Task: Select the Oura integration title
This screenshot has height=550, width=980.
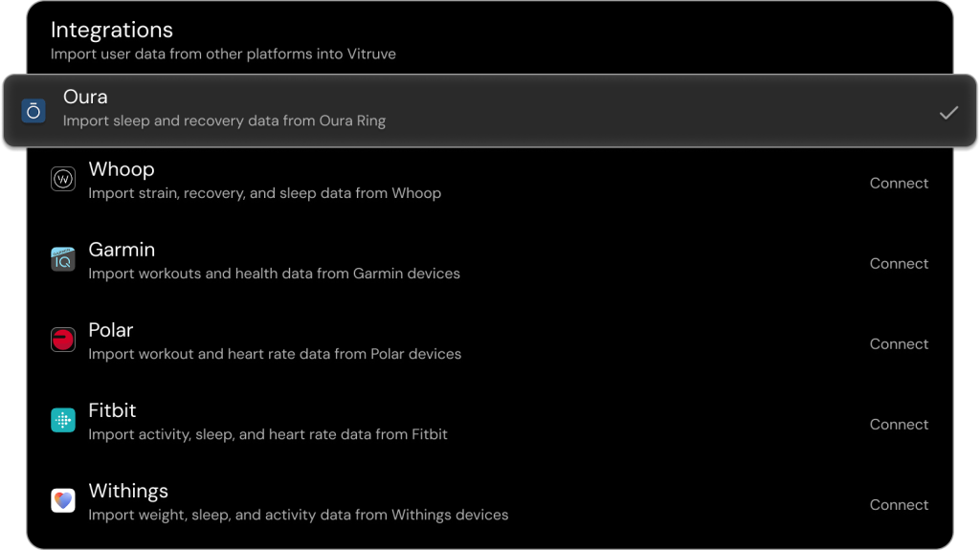Action: [85, 97]
